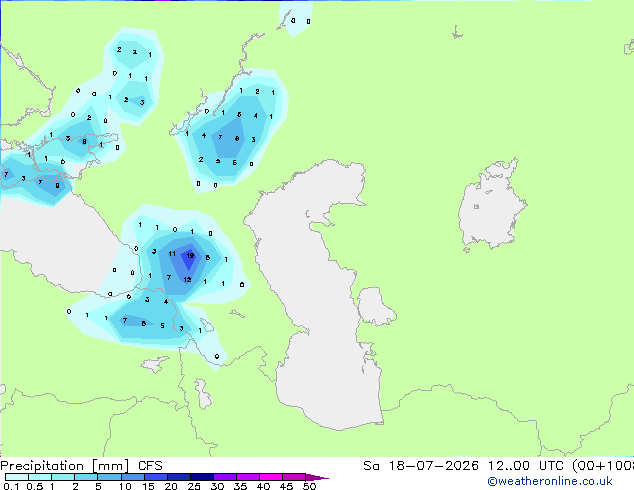
Task: Click the purple arrow tip ending the legend
Action: [x=317, y=477]
